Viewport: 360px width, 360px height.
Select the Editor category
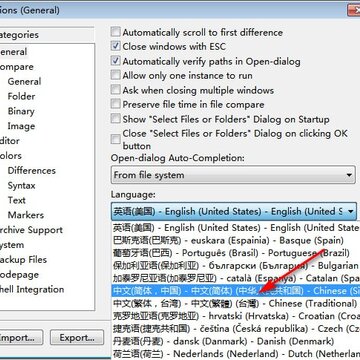(x=10, y=141)
